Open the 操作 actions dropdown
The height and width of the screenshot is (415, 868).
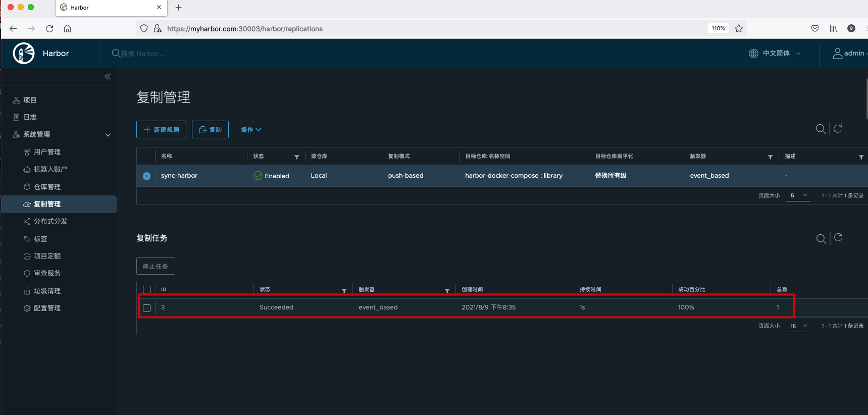tap(251, 130)
